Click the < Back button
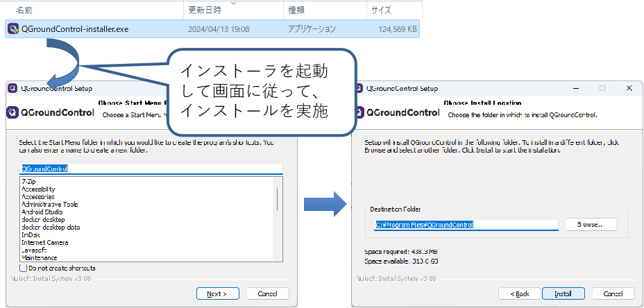Screen dimensions: 644x308 coord(520,293)
